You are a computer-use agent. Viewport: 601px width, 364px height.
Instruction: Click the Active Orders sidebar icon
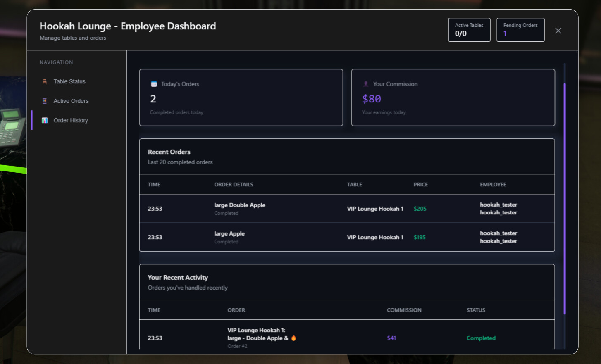tap(45, 101)
